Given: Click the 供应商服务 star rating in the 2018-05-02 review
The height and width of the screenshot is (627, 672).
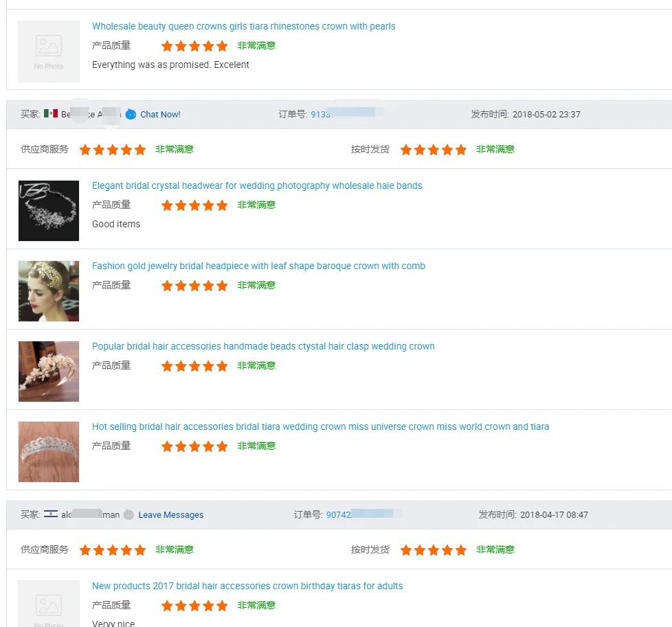Looking at the screenshot, I should (x=113, y=150).
